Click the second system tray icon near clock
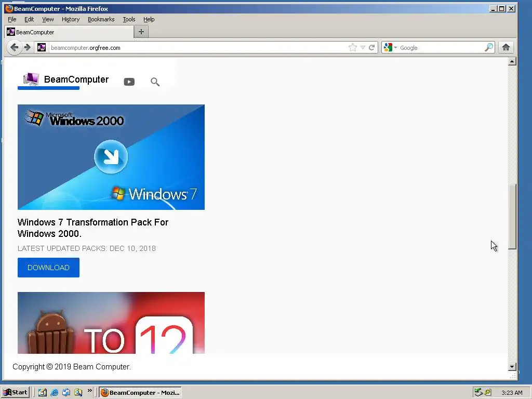 point(488,392)
